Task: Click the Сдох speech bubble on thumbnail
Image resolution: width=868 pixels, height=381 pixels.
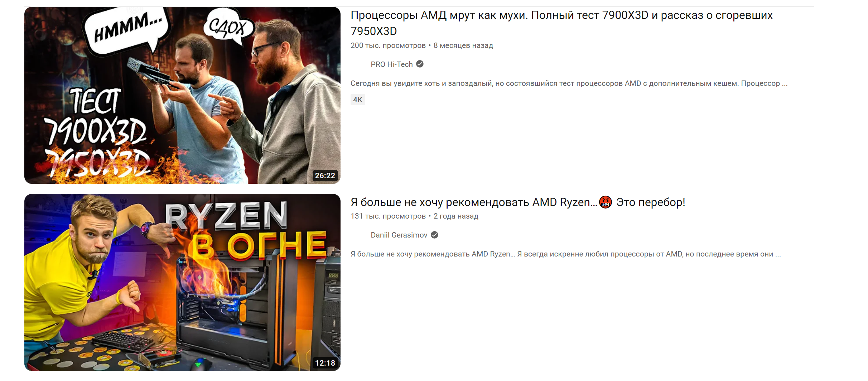Action: [229, 27]
